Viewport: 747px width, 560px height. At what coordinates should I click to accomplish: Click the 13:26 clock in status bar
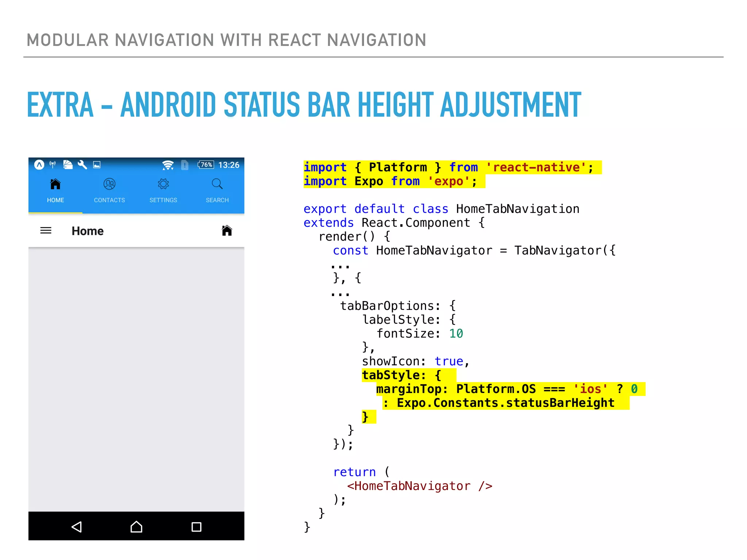tap(229, 165)
